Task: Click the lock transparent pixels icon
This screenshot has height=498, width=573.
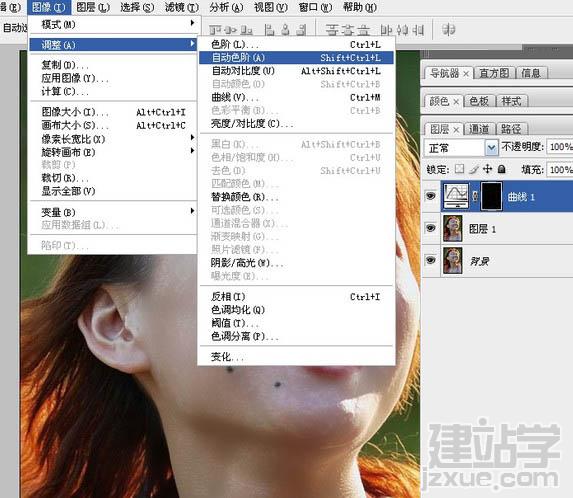Action: point(459,169)
